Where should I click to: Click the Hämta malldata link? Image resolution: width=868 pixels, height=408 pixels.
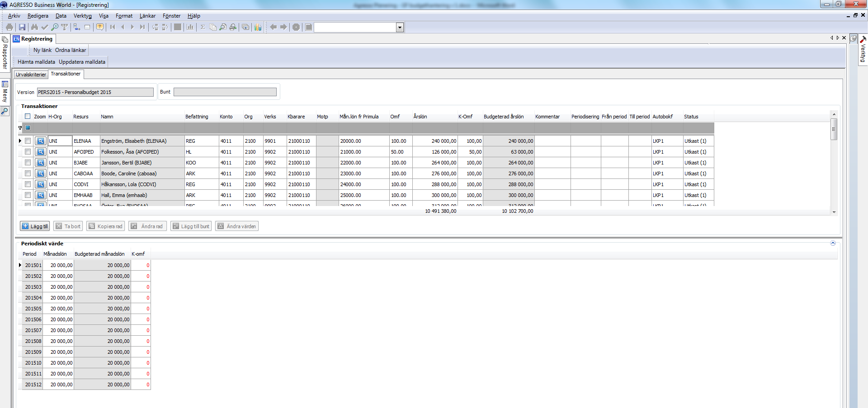click(x=36, y=62)
